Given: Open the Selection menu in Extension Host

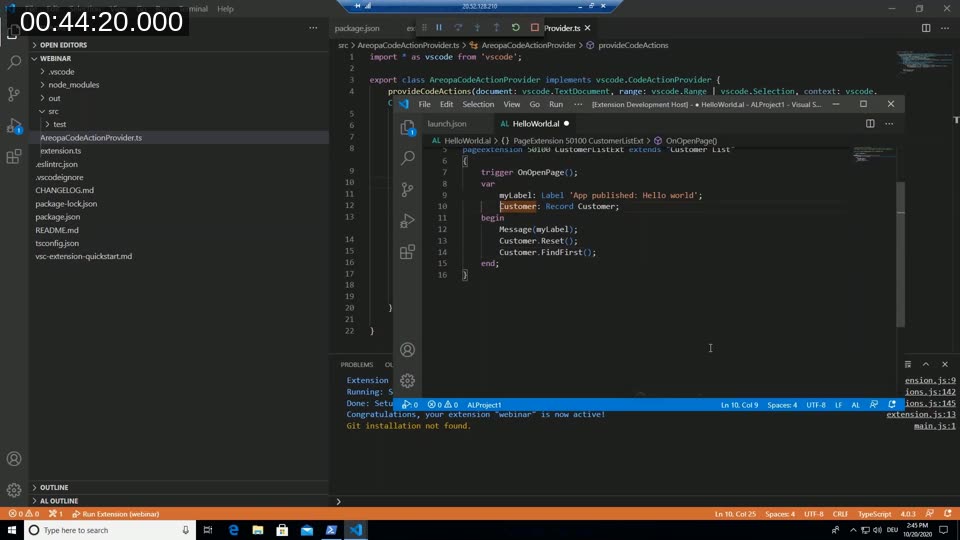Looking at the screenshot, I should tap(478, 104).
